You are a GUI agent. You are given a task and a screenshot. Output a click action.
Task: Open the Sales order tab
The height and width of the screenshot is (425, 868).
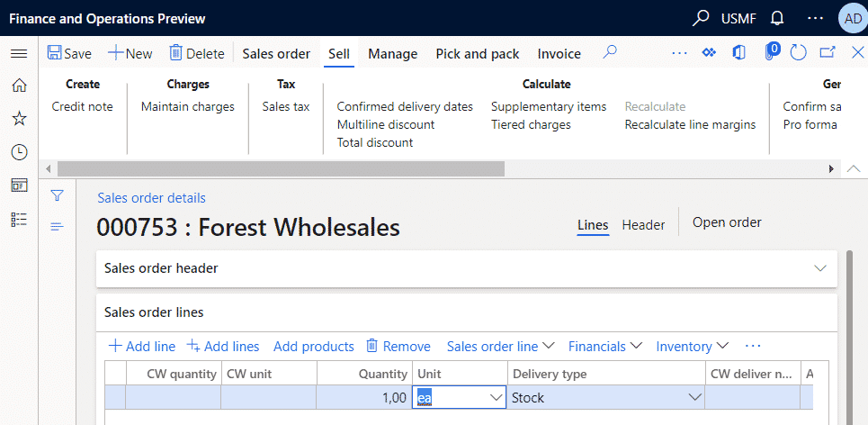[276, 54]
